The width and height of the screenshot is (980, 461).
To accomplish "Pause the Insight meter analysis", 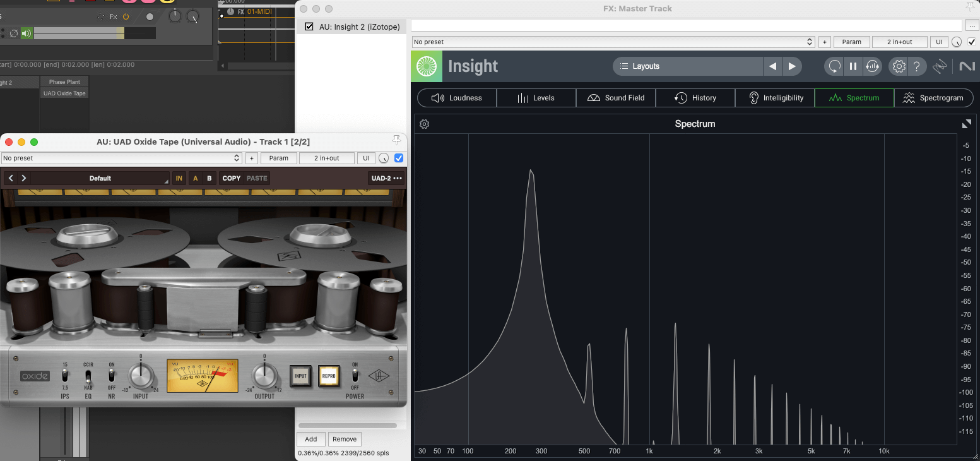I will point(853,66).
